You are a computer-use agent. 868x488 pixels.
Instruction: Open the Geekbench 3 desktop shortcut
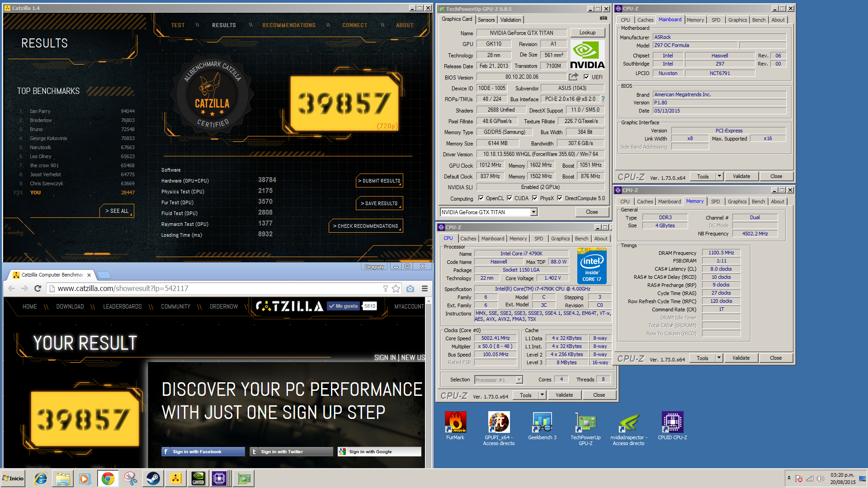pyautogui.click(x=542, y=426)
